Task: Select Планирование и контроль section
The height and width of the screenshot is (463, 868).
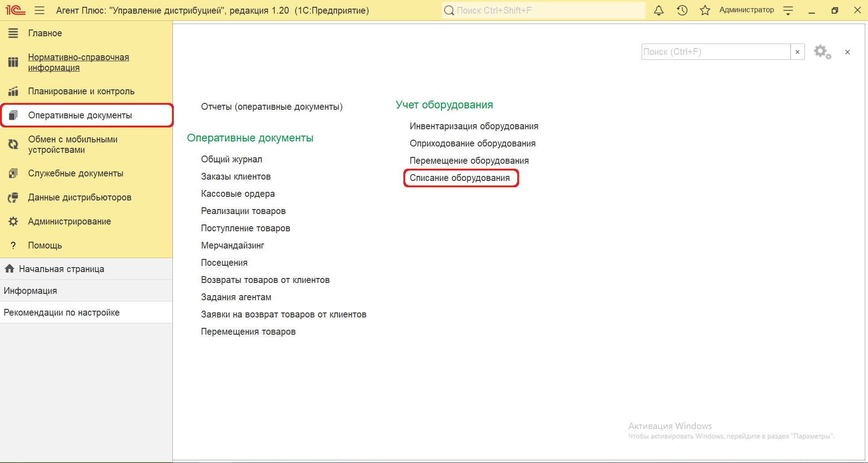Action: [x=81, y=91]
